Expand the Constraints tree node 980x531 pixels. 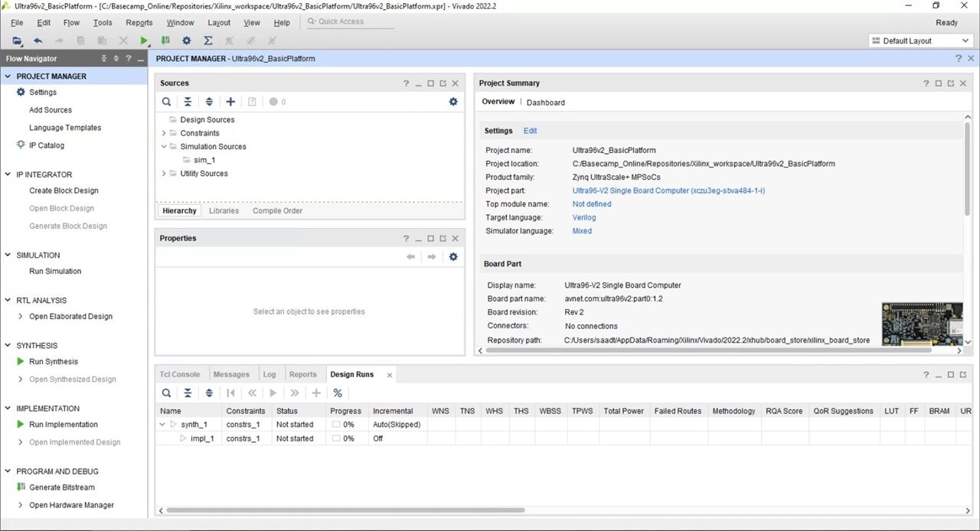pyautogui.click(x=164, y=133)
